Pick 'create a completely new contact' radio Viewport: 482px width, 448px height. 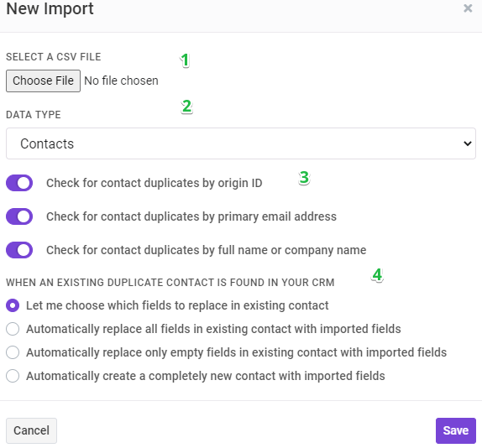click(13, 376)
